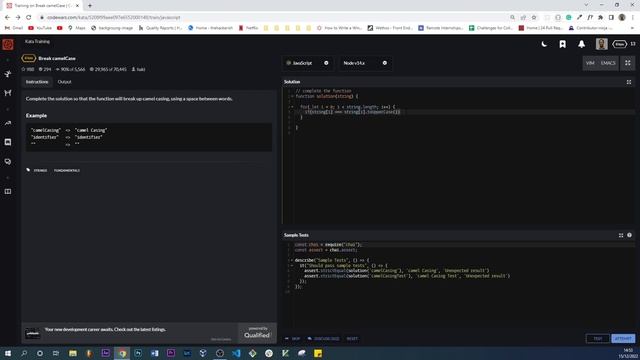This screenshot has width=640, height=360.
Task: Open notifications via the bell icon
Action: pos(581,44)
